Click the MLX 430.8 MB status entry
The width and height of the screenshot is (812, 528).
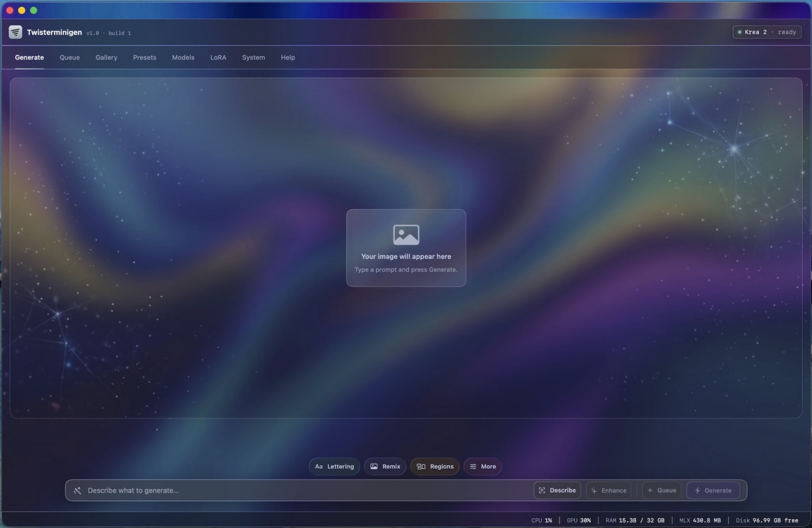pyautogui.click(x=700, y=520)
